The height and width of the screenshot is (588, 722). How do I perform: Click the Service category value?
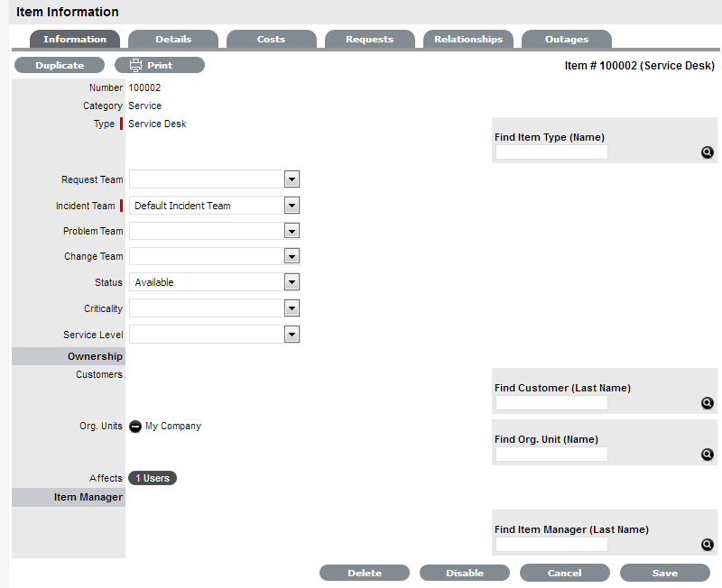[x=144, y=106]
